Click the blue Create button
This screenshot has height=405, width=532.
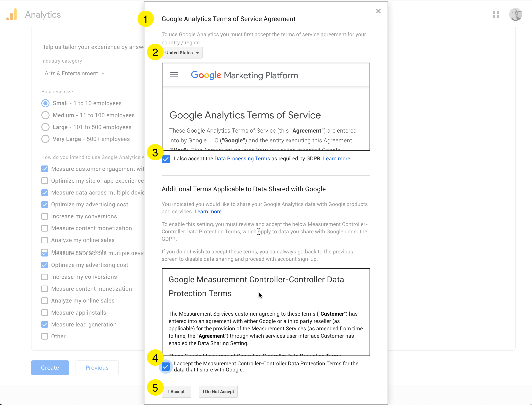click(50, 368)
